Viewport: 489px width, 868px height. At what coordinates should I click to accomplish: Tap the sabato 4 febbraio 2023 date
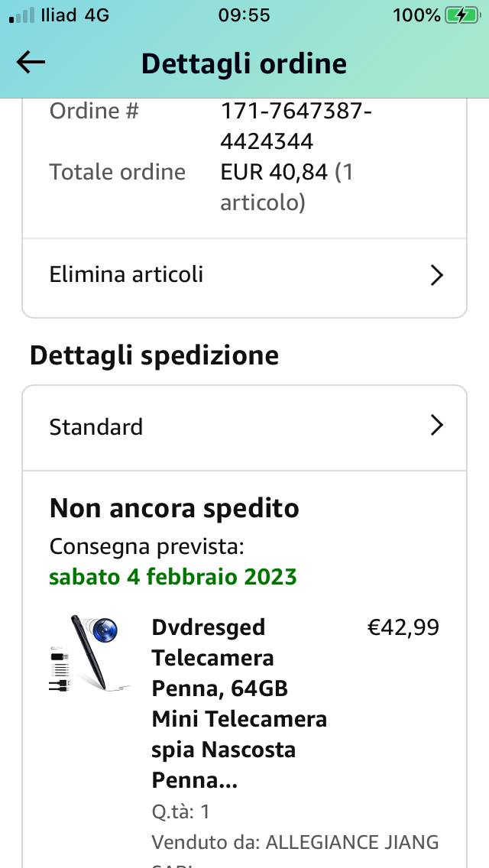[173, 577]
